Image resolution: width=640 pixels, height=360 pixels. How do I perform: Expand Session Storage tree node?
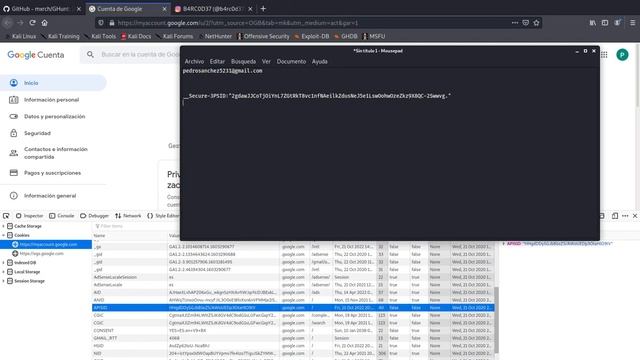(4, 281)
